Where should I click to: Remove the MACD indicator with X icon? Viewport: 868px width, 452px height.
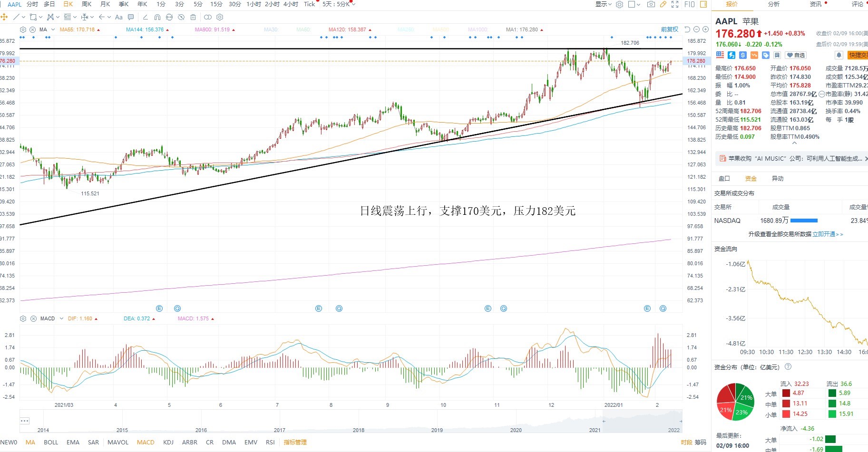click(33, 318)
